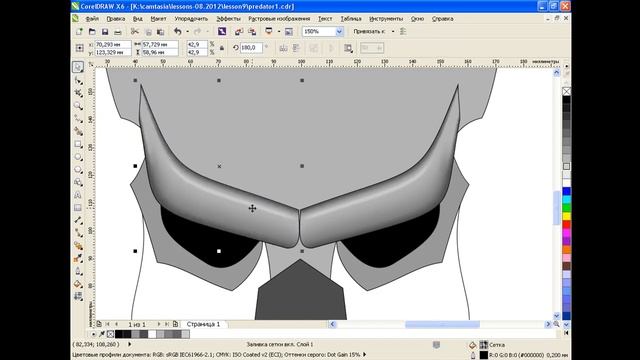Select the Ellipse tool
This screenshot has width=640, height=360.
tap(78, 157)
